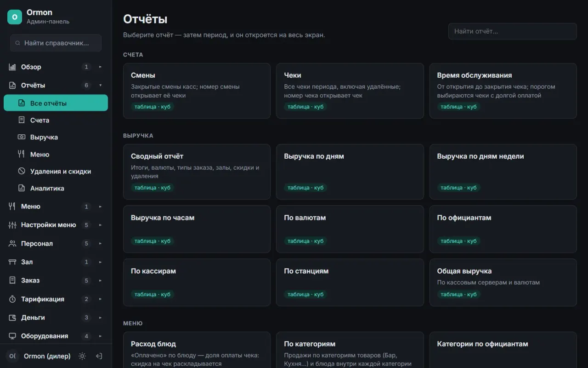
Task: Focus the Найти справочник search field
Action: tap(56, 43)
